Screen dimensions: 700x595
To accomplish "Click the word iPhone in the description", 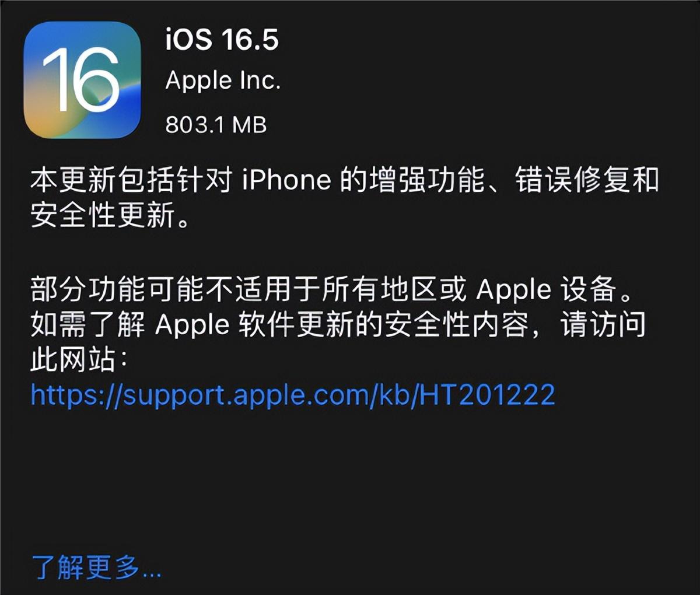I will [x=286, y=180].
